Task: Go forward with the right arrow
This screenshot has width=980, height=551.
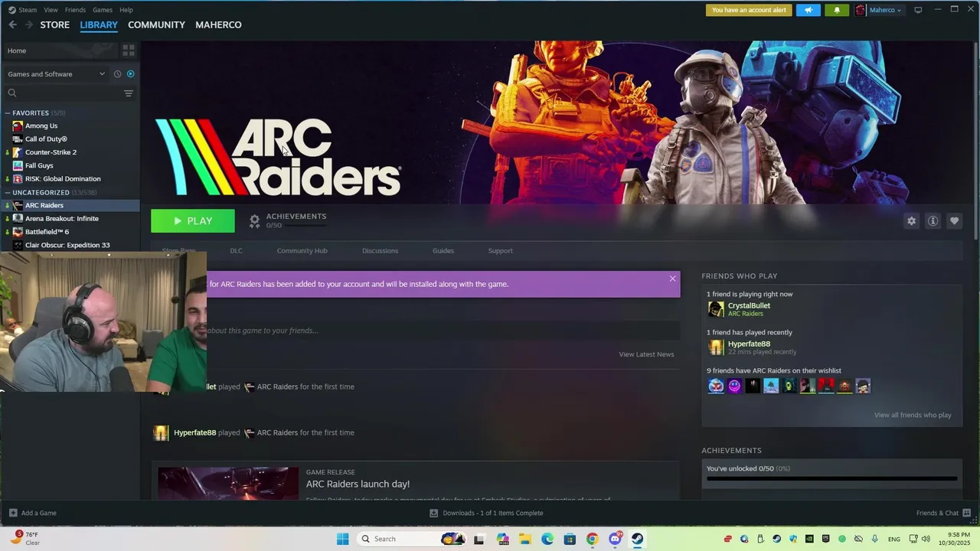Action: tap(29, 24)
